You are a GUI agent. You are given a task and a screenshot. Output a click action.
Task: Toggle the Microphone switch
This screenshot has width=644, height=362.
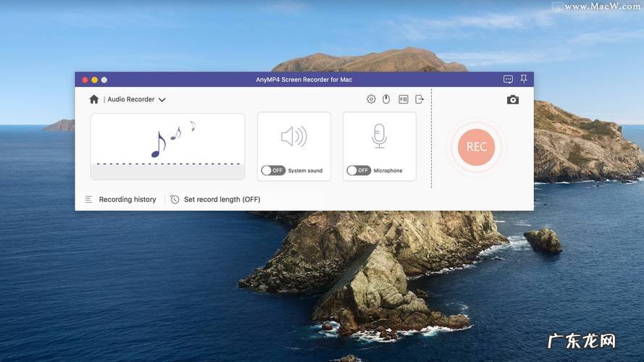(359, 170)
